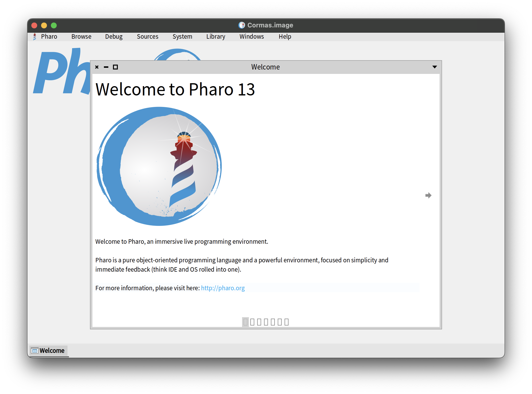The image size is (532, 394).
Task: Maximize the inner Welcome window
Action: tap(115, 67)
